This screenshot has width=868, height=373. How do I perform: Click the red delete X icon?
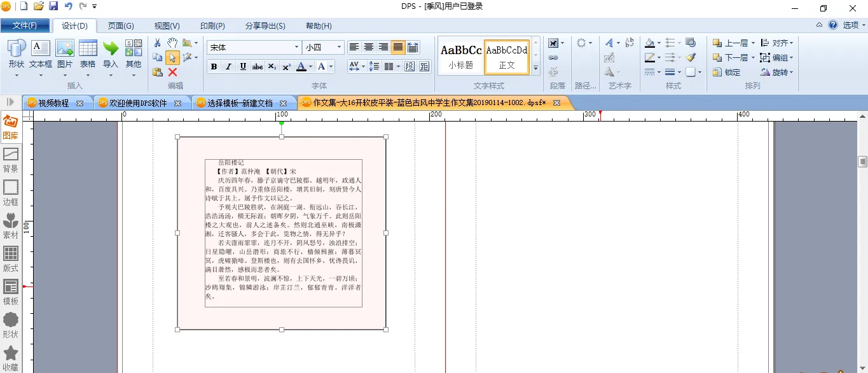point(172,72)
